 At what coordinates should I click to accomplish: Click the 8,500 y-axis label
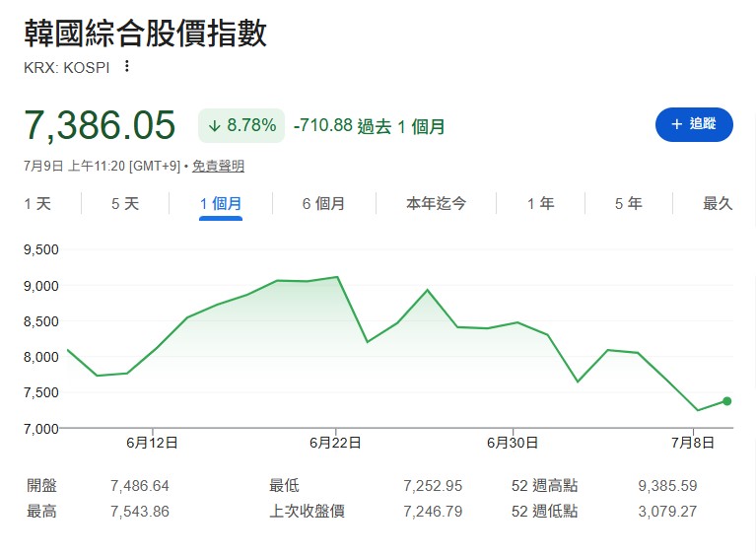pos(41,321)
